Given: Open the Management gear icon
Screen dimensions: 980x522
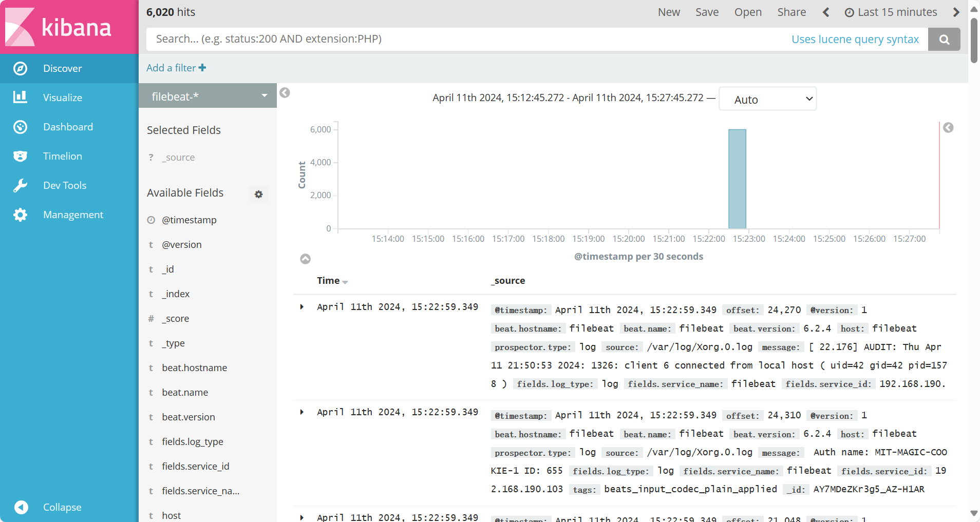Looking at the screenshot, I should [x=20, y=215].
